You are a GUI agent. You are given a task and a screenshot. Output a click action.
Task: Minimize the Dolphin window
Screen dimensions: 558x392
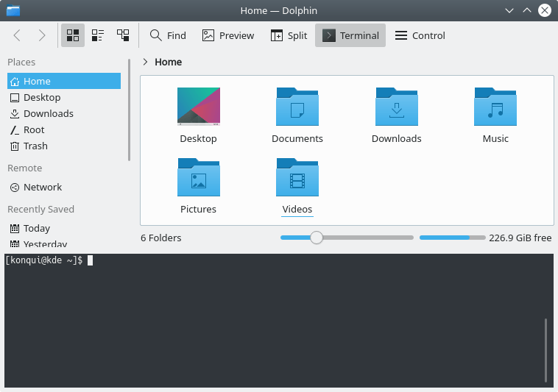509,10
